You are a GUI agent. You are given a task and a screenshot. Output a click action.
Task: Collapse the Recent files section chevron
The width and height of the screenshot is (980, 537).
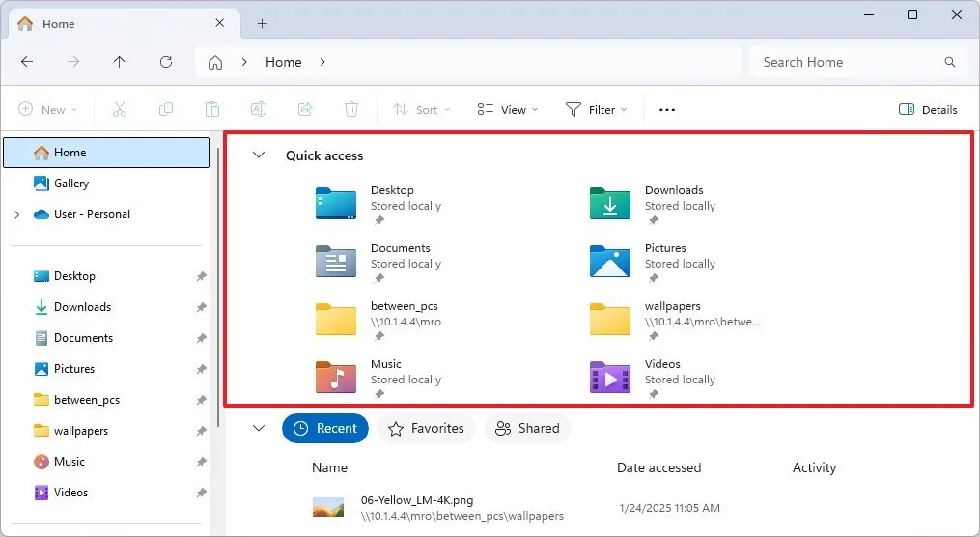258,428
